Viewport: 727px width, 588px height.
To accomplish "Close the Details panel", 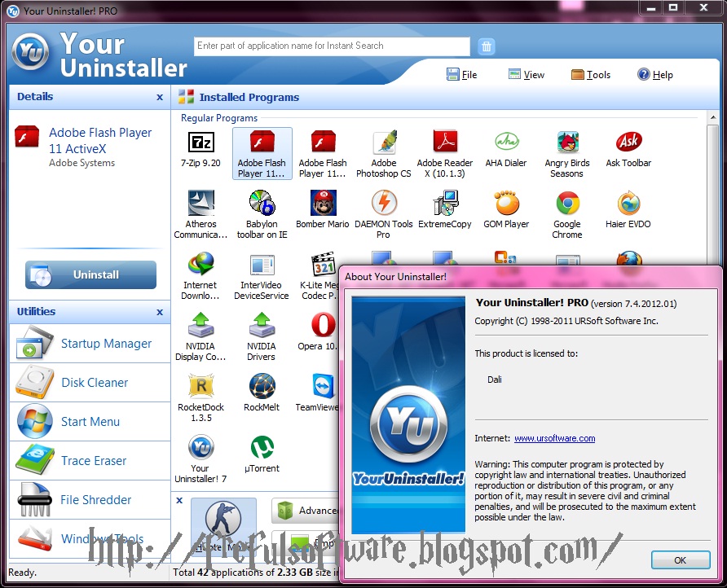I will [160, 97].
